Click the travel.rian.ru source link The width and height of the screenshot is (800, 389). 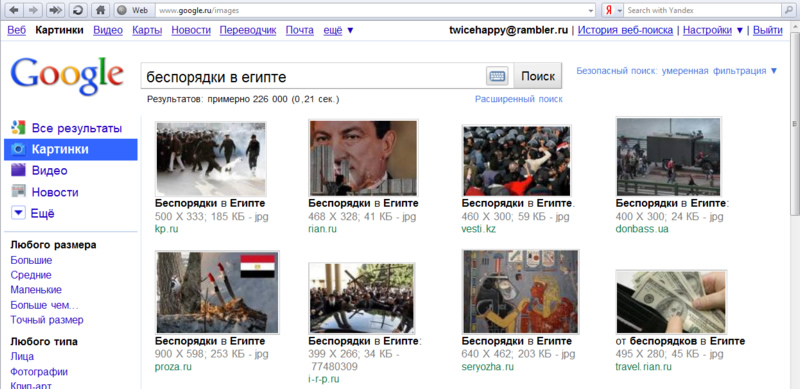643,367
